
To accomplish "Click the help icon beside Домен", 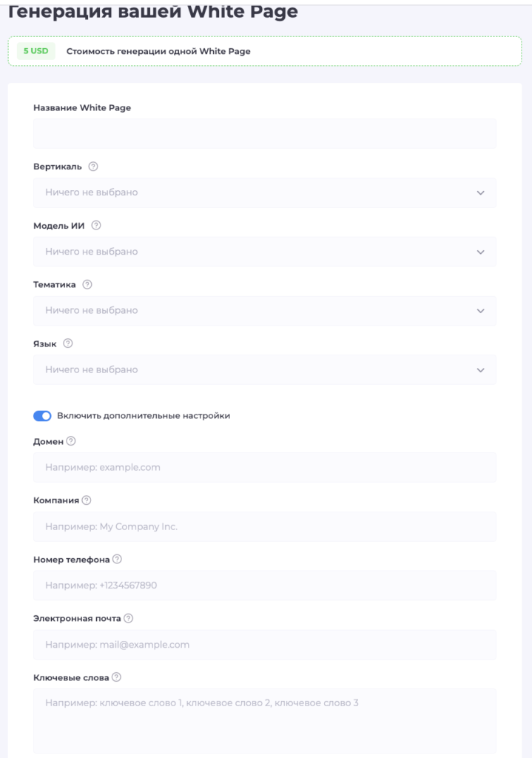I will click(71, 441).
